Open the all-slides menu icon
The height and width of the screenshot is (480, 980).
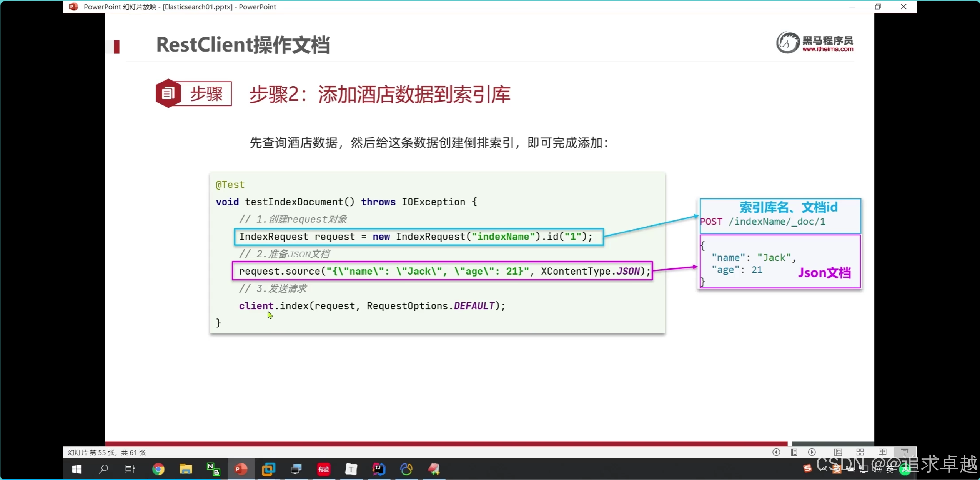(794, 452)
